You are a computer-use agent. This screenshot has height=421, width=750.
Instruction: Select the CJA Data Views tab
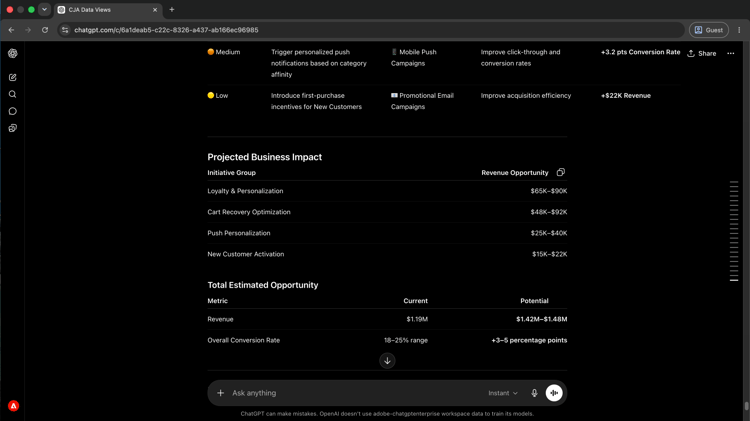click(108, 10)
